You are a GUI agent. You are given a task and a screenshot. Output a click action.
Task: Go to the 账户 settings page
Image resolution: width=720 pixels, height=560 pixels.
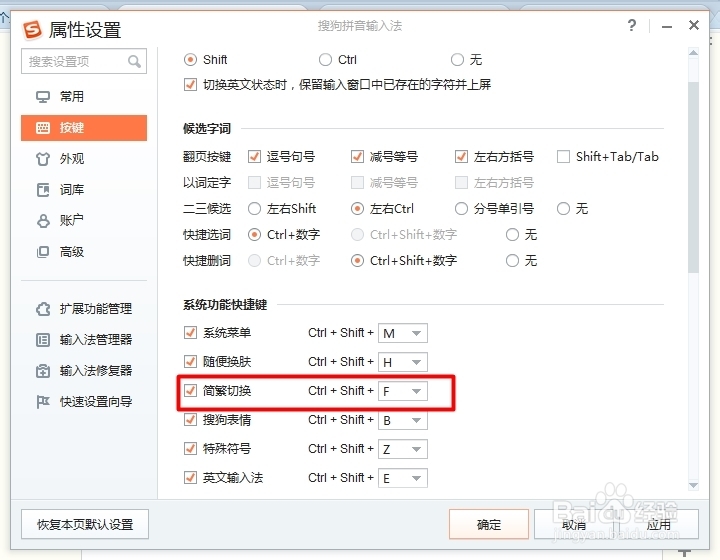click(x=84, y=221)
